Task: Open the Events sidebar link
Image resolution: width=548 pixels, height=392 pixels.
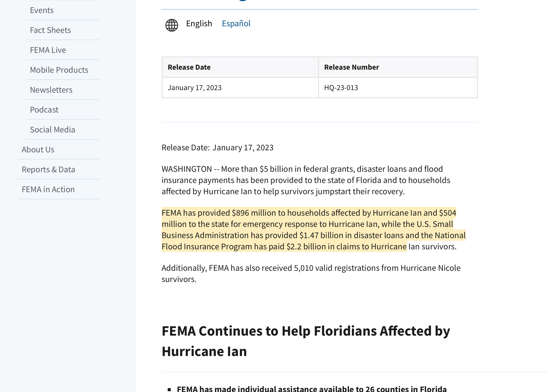Action: pos(42,10)
